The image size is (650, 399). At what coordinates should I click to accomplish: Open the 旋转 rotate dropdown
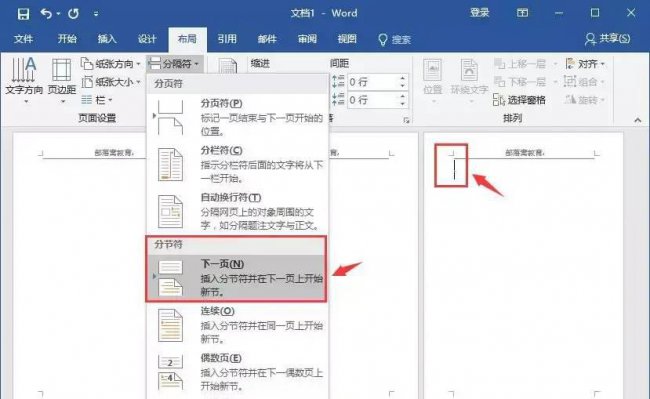pos(585,100)
